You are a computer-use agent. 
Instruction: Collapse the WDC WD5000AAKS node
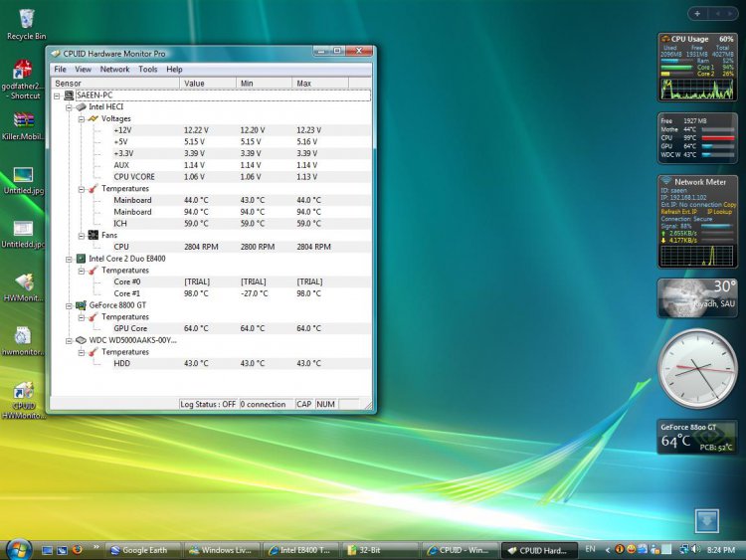[x=69, y=340]
